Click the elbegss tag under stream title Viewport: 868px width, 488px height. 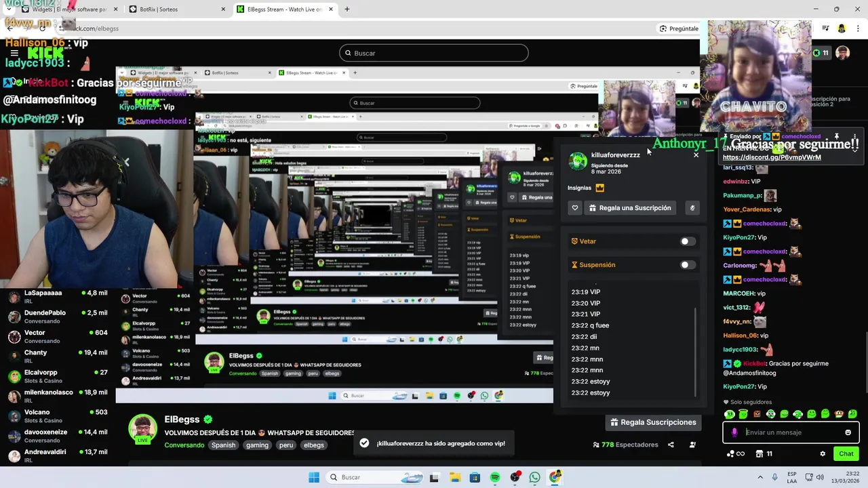point(313,445)
